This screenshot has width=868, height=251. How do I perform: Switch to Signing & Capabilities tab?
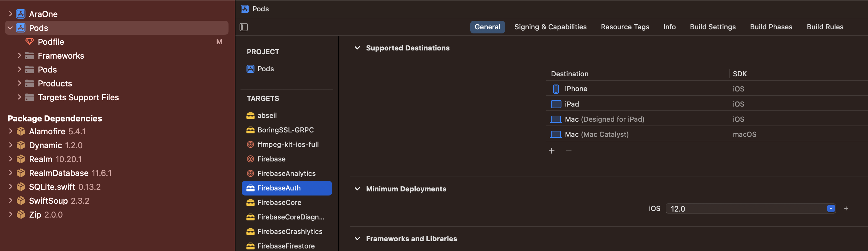click(x=550, y=27)
